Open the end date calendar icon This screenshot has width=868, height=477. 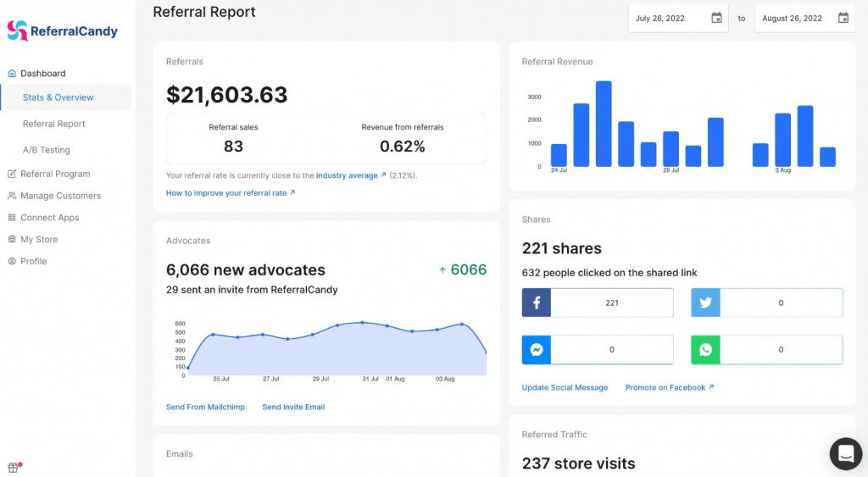pos(843,18)
